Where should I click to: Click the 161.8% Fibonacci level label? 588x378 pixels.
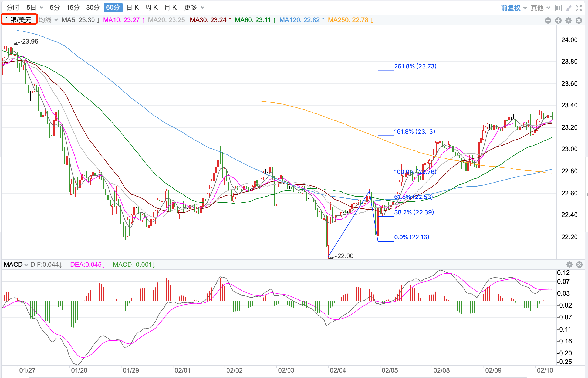[x=414, y=131]
